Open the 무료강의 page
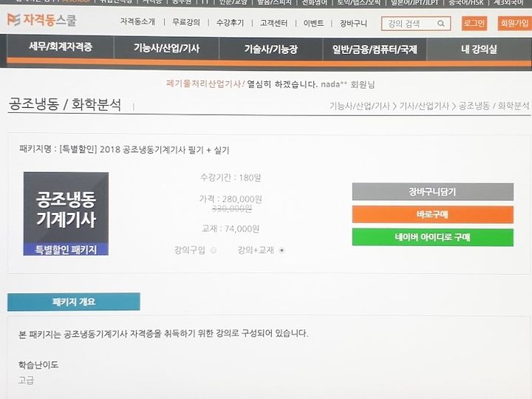Image resolution: width=532 pixels, height=399 pixels. [186, 22]
